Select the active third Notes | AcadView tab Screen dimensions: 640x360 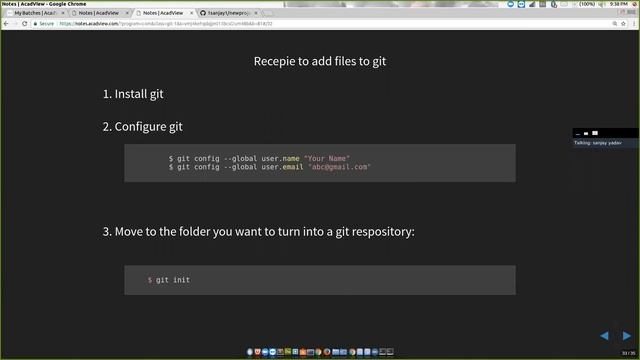(163, 13)
